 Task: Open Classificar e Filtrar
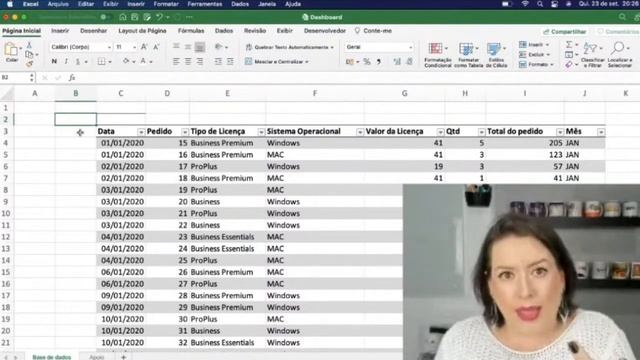[592, 55]
